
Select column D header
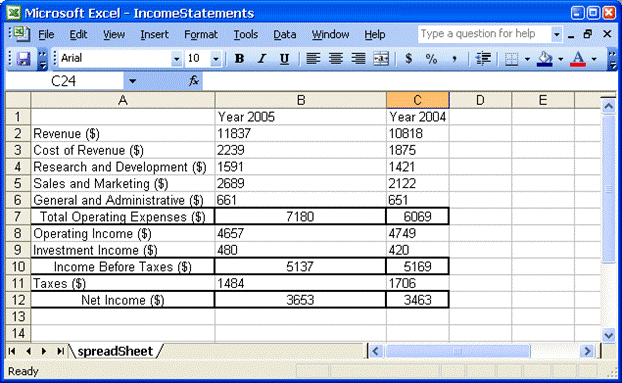point(480,100)
